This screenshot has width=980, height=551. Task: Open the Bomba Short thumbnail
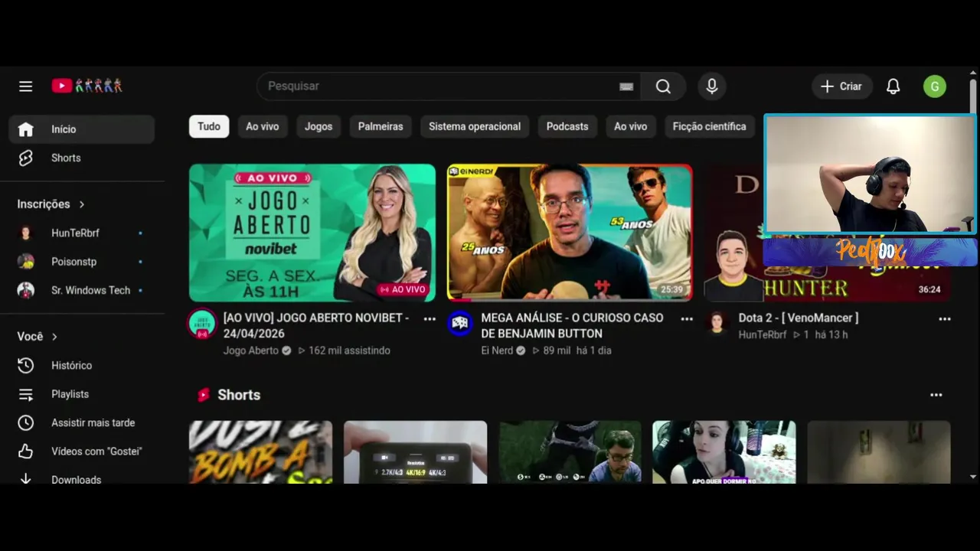(261, 452)
